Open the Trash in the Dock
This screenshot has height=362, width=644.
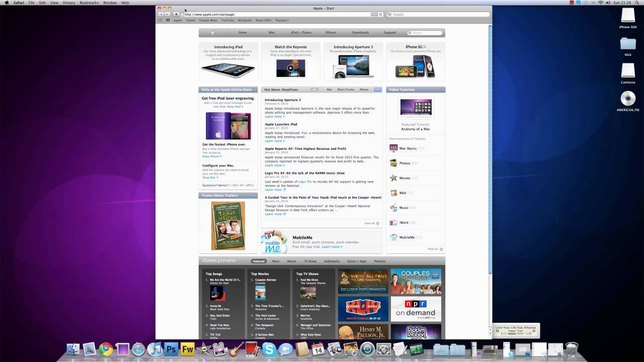click(572, 349)
